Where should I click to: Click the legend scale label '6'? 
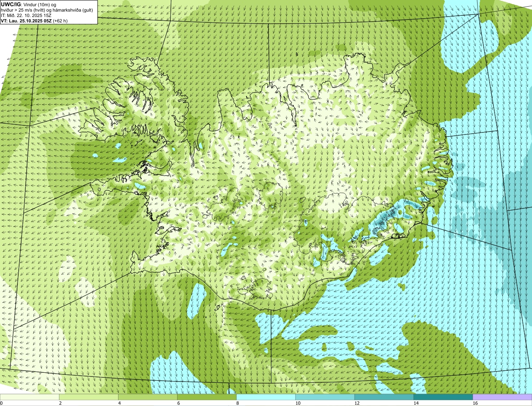pos(179,403)
